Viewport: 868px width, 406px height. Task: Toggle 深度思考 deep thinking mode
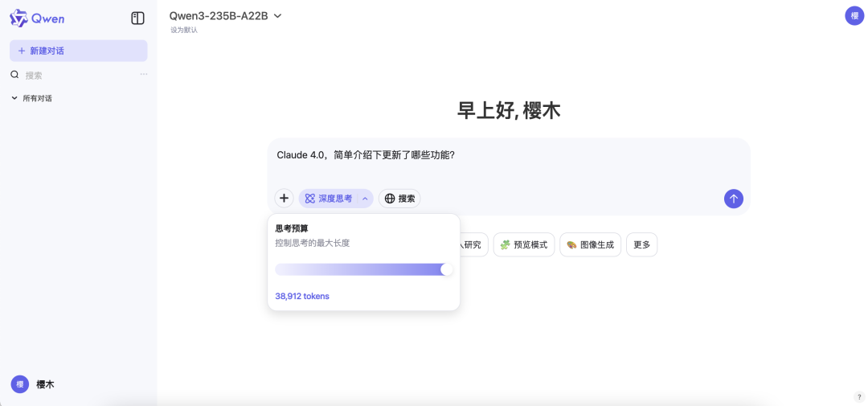point(329,199)
